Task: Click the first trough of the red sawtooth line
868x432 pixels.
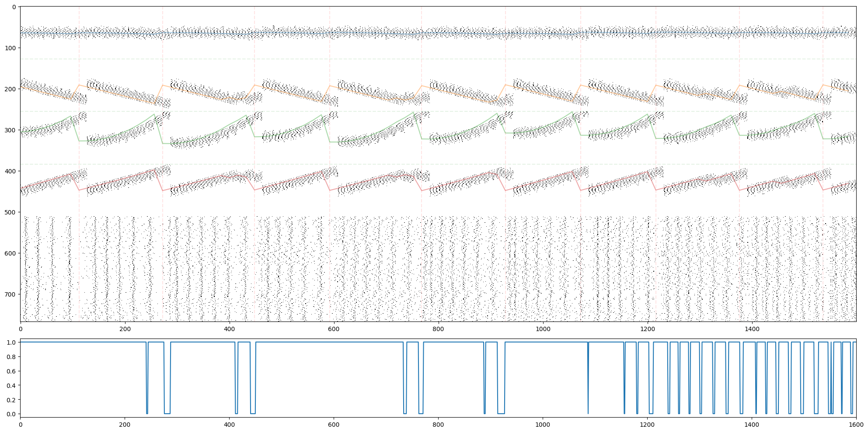Action: 79,190
